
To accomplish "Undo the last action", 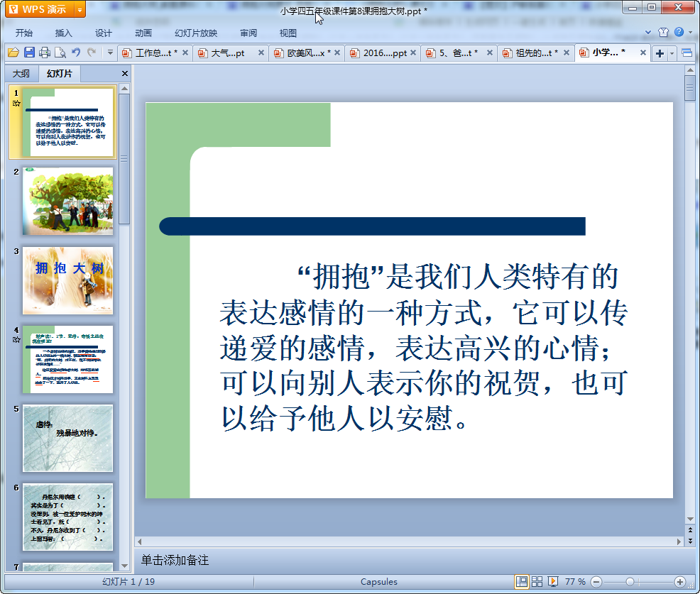I will coord(77,53).
